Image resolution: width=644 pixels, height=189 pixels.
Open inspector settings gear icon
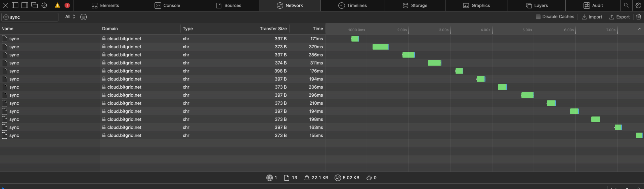pyautogui.click(x=638, y=5)
